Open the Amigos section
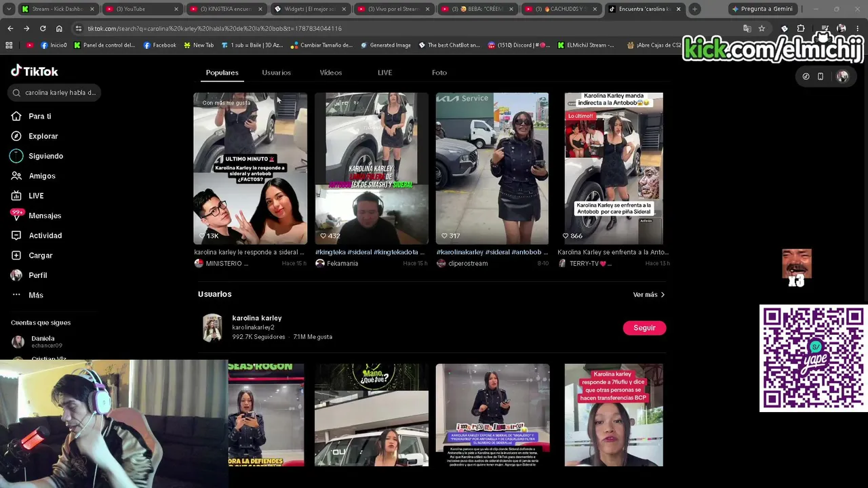 pyautogui.click(x=33, y=176)
